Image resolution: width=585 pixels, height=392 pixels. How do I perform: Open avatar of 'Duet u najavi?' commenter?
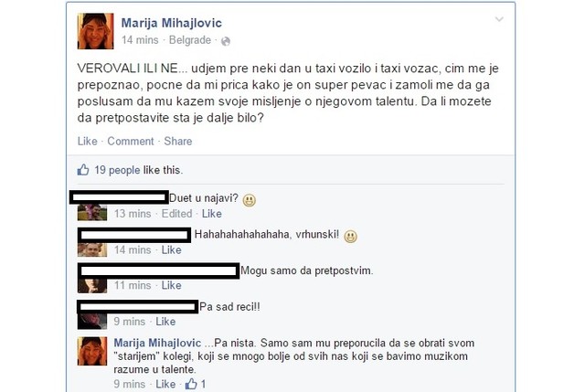click(x=92, y=212)
